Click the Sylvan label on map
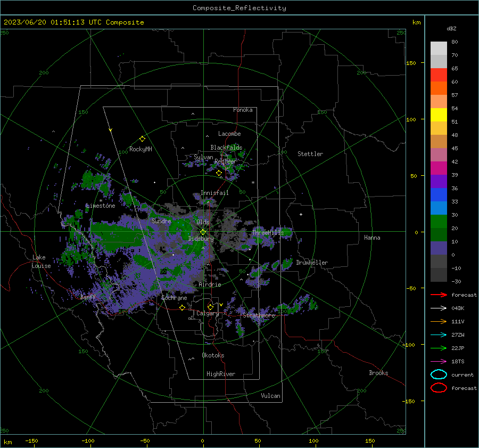The width and height of the screenshot is (479, 448). [203, 157]
